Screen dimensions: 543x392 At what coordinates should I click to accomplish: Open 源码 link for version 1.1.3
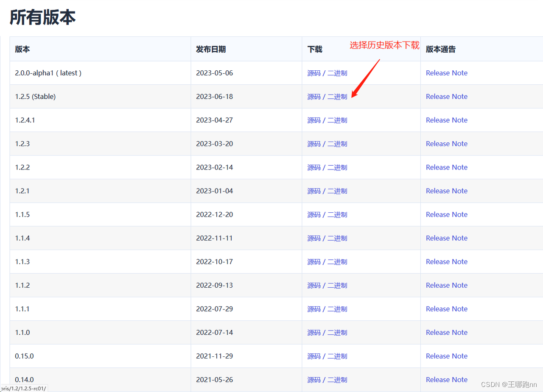click(x=314, y=262)
